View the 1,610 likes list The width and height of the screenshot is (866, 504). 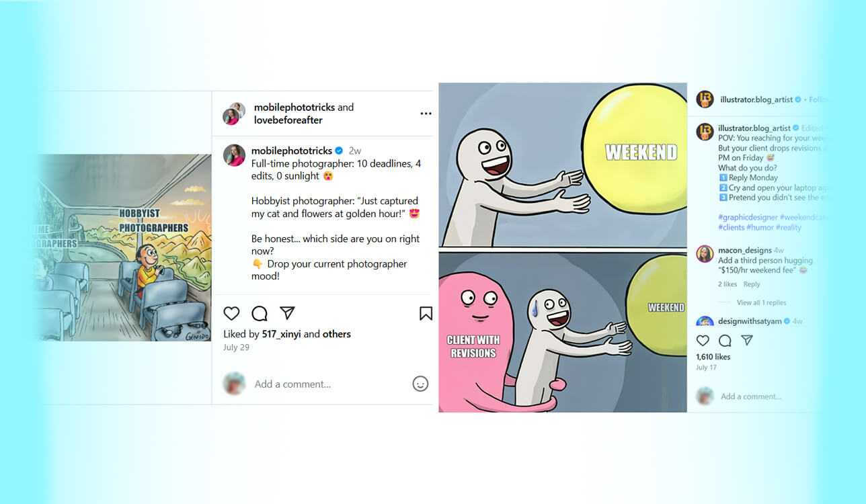[x=713, y=357]
